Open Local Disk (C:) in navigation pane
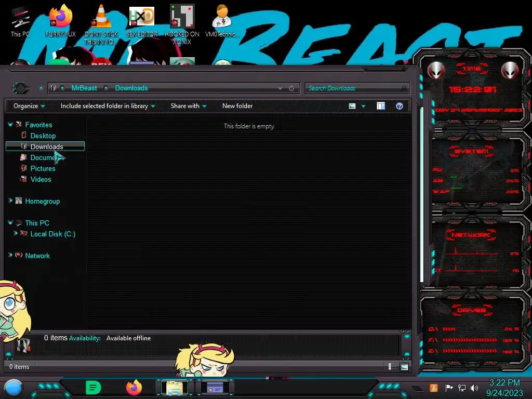Viewport: 532px width, 399px height. click(x=53, y=234)
